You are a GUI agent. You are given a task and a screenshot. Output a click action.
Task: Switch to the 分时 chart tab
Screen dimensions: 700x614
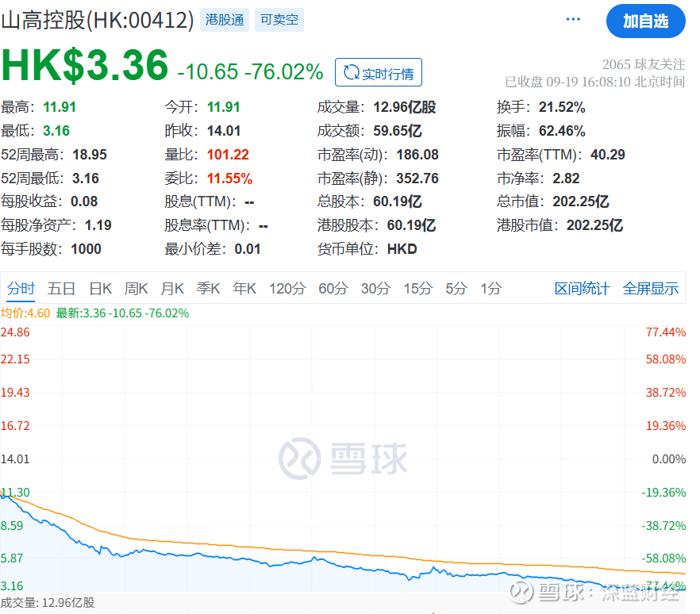21,289
